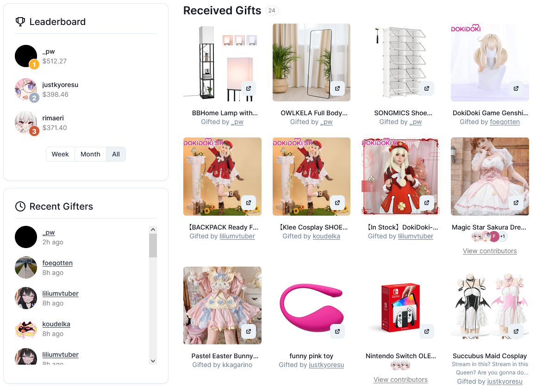
Task: Switch leaderboard to Month
Action: pos(90,154)
